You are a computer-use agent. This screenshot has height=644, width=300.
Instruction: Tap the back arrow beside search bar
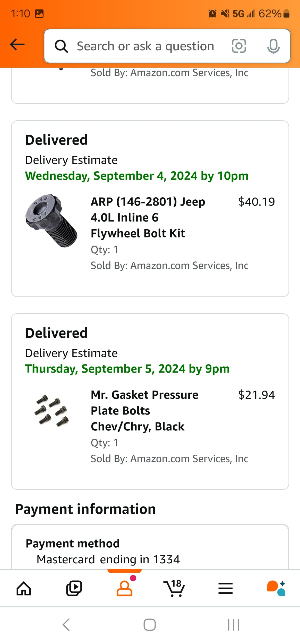17,45
